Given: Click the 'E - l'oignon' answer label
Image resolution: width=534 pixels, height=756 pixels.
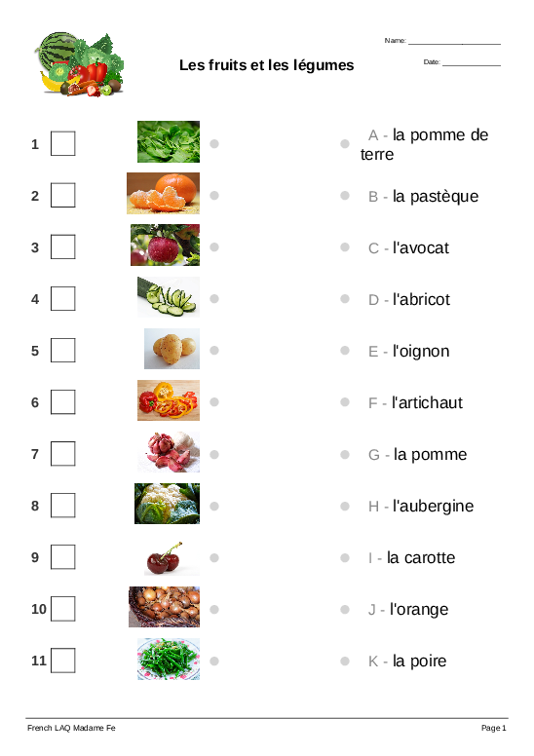Looking at the screenshot, I should [x=409, y=351].
